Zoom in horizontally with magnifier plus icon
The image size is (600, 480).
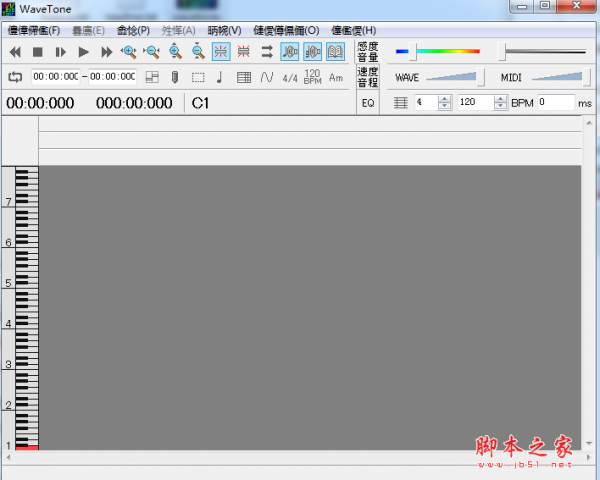pyautogui.click(x=129, y=52)
